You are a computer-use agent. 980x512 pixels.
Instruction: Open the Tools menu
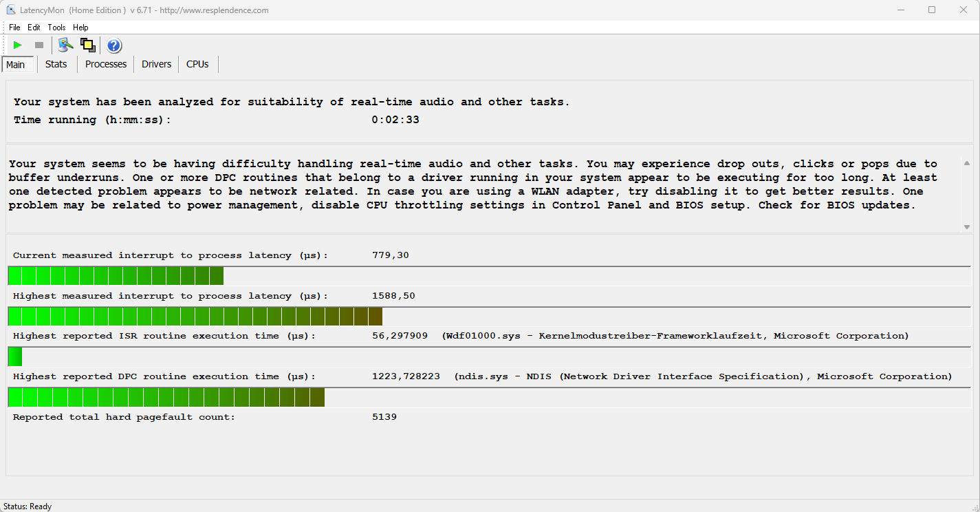coord(56,28)
